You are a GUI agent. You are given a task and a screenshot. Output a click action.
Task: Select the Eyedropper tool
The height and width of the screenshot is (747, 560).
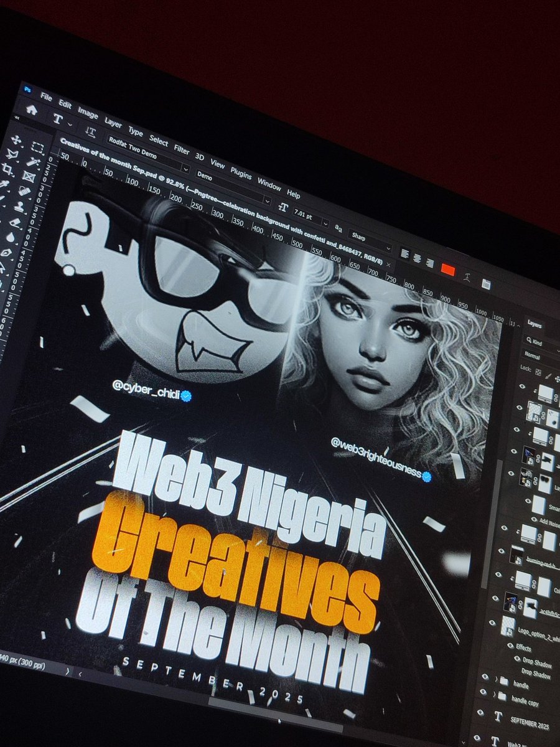pos(6,184)
